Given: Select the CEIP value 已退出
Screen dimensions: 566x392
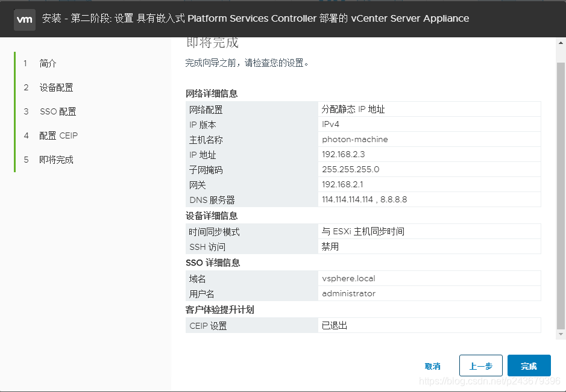Looking at the screenshot, I should pos(335,326).
